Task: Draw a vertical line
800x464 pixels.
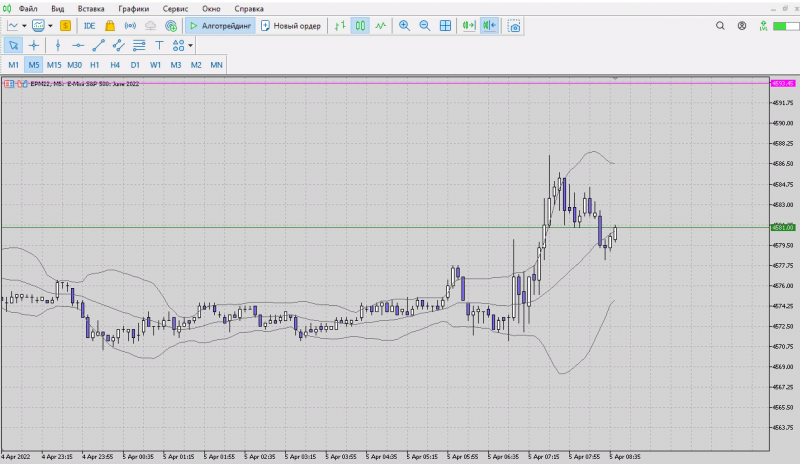Action: click(x=58, y=45)
